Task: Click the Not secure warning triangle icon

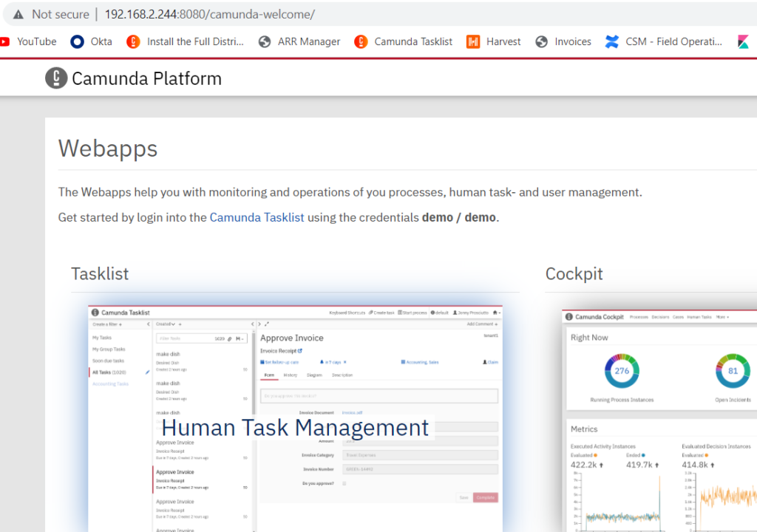Action: pos(18,15)
